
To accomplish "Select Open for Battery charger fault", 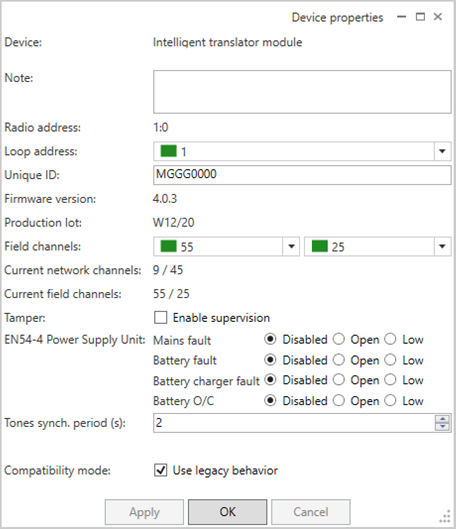I will 339,380.
